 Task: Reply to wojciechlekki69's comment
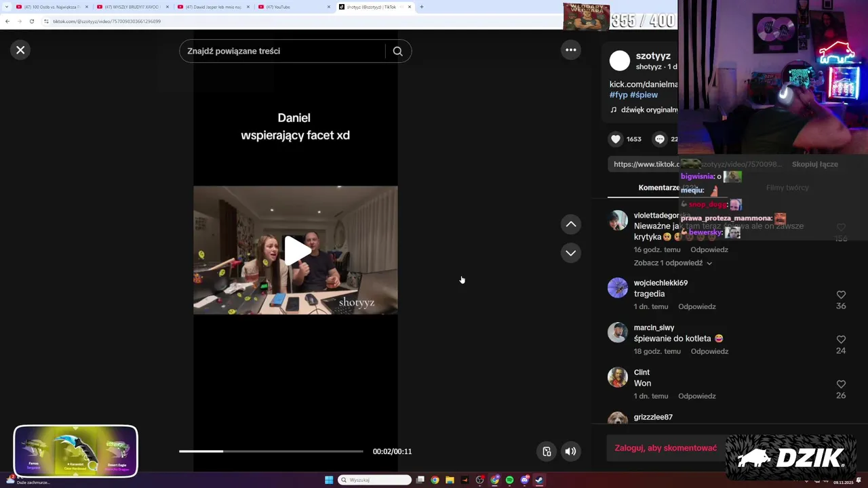coord(697,306)
